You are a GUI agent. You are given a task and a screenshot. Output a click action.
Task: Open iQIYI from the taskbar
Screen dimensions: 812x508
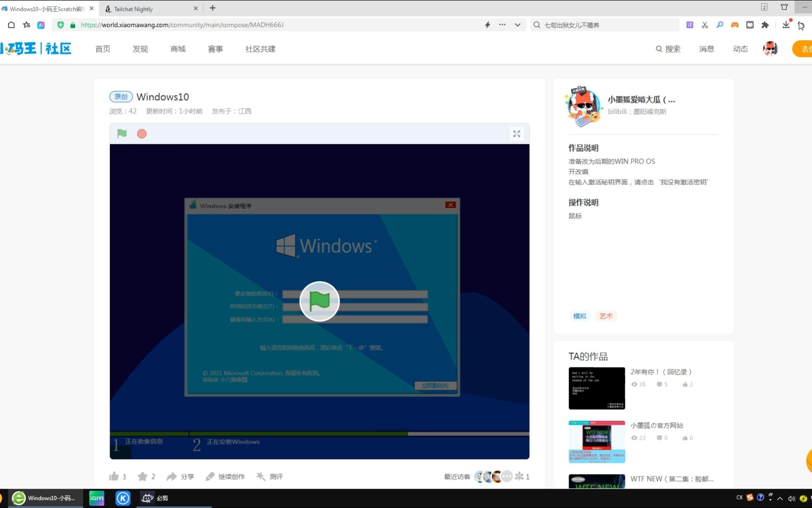pyautogui.click(x=97, y=498)
